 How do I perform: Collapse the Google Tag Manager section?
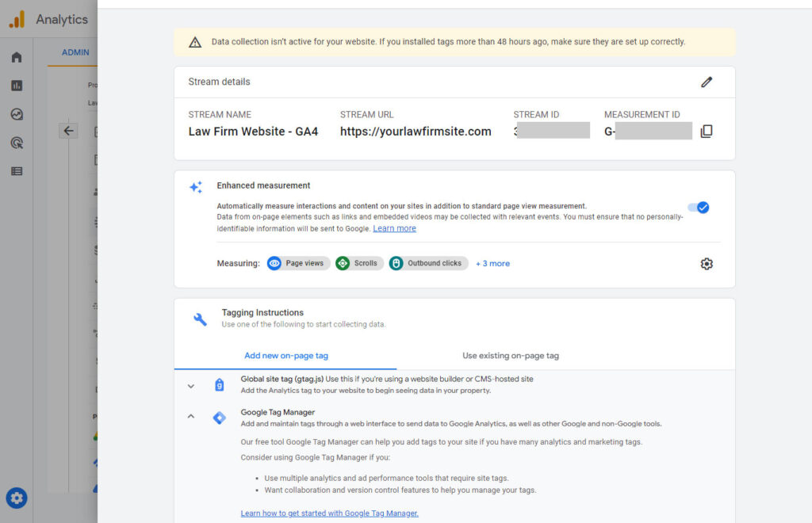click(191, 417)
